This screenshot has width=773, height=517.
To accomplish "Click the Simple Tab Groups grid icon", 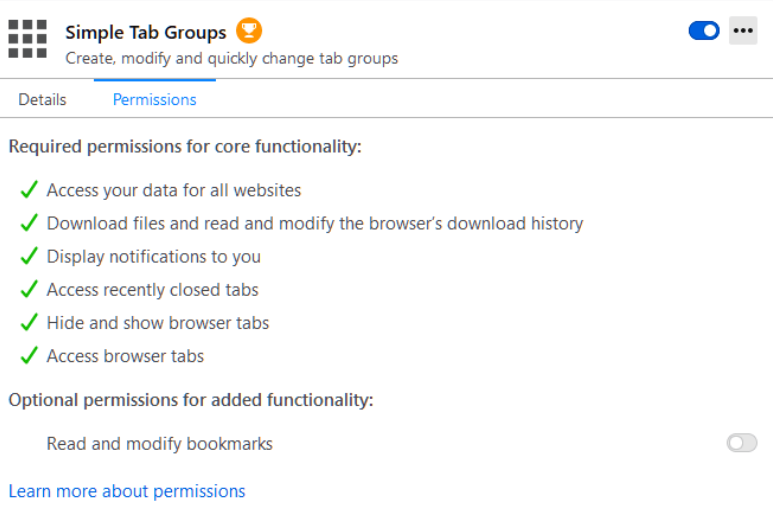I will [x=28, y=39].
